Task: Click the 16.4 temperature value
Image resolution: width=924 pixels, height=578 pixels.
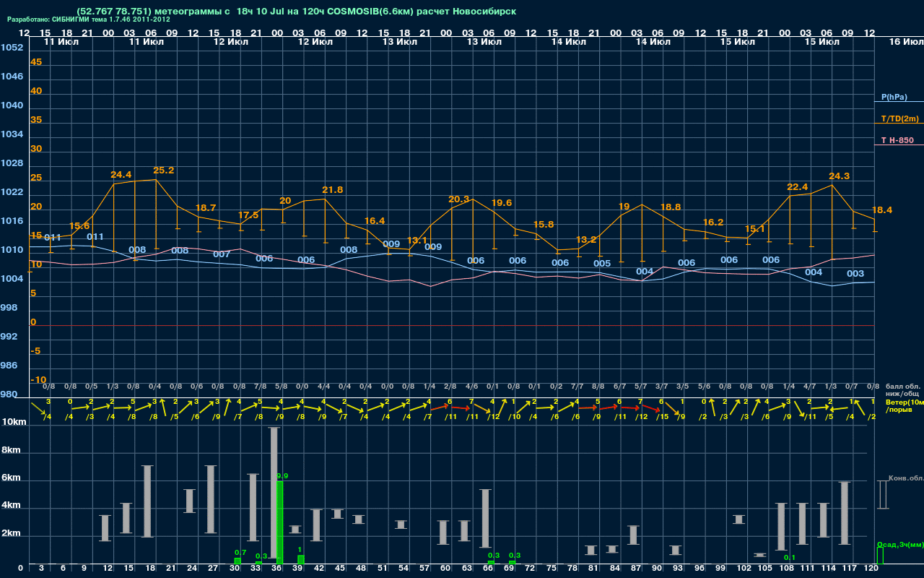Action: tap(375, 221)
